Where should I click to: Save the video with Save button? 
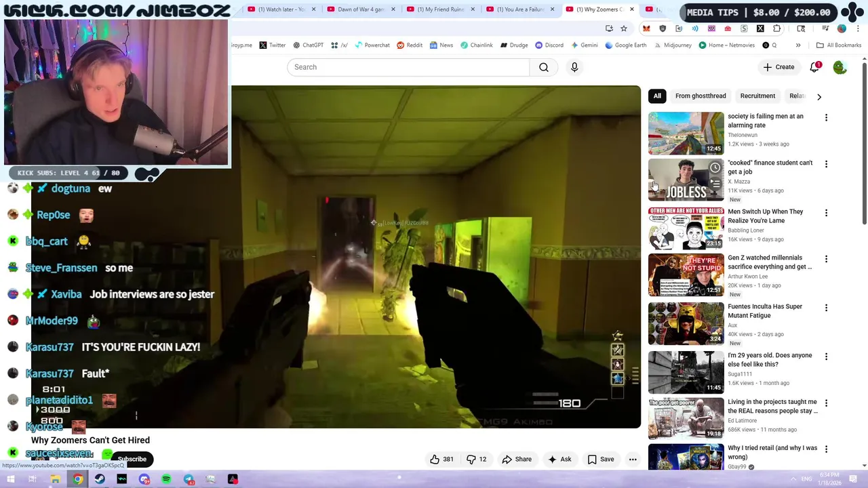[x=601, y=459]
